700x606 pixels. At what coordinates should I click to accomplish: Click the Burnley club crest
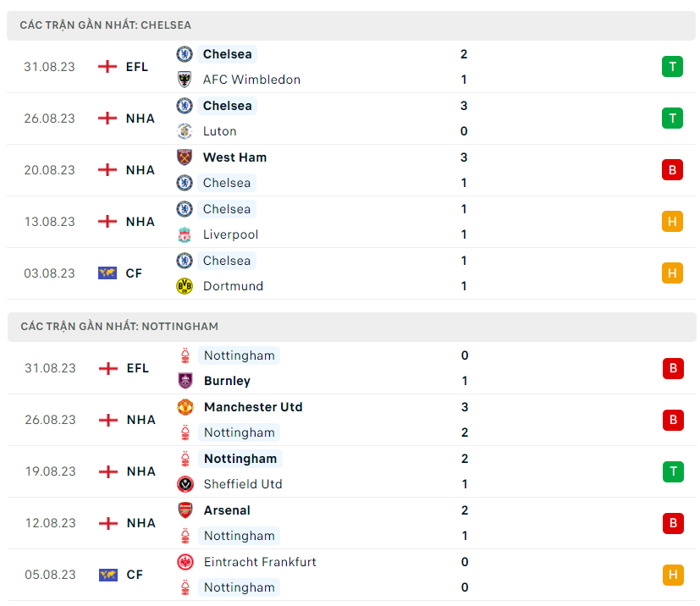(185, 381)
